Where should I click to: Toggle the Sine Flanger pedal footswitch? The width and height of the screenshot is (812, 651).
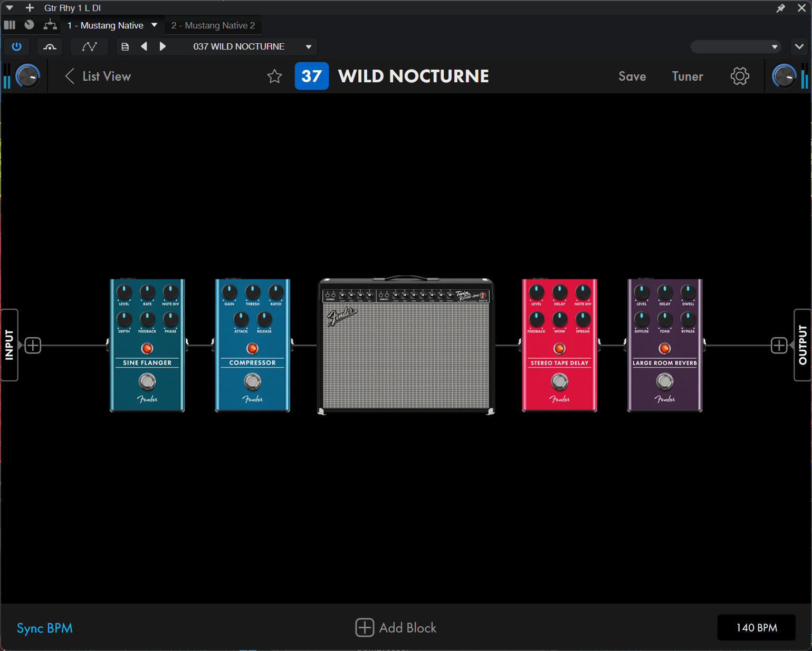(147, 381)
